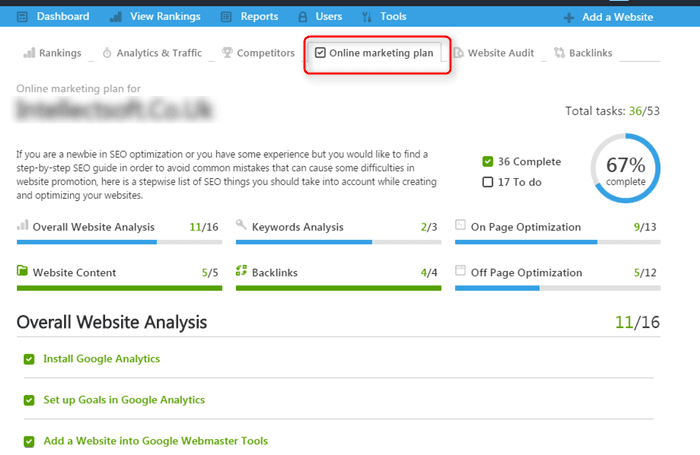700x455 pixels.
Task: Toggle Add a Website into Webmaster Tools checkbox
Action: 29,442
